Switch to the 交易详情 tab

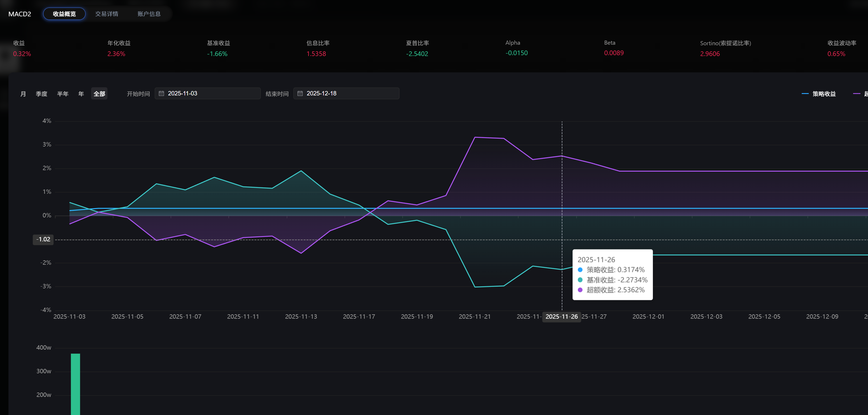107,14
